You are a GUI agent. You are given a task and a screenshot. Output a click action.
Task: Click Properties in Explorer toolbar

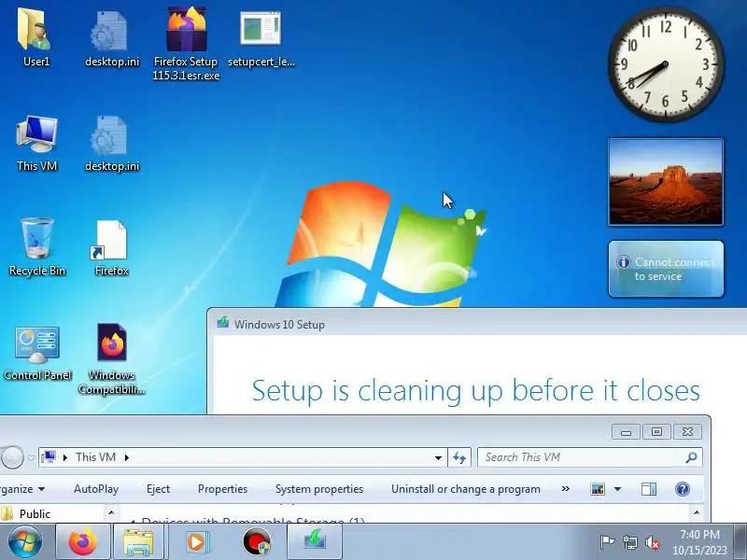click(x=222, y=489)
